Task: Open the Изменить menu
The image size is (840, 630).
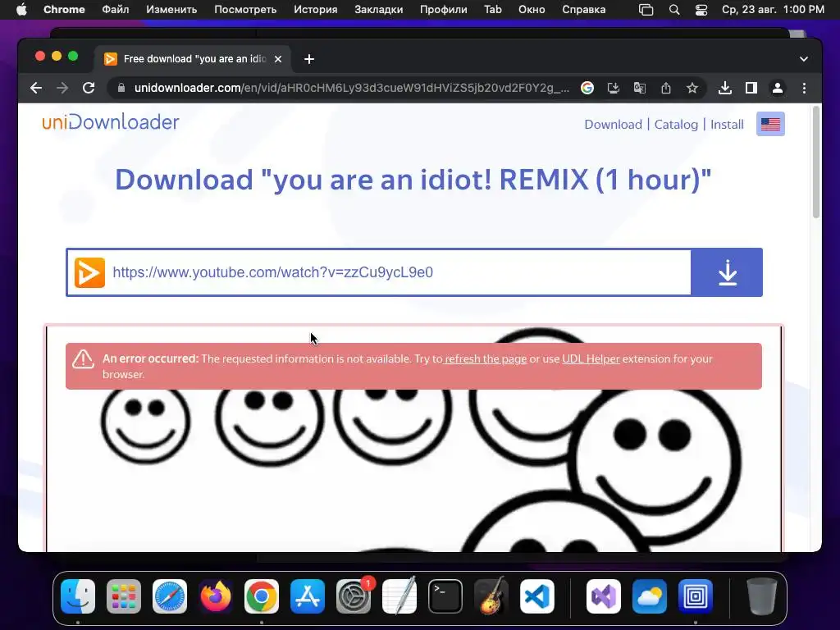Action: pyautogui.click(x=171, y=10)
